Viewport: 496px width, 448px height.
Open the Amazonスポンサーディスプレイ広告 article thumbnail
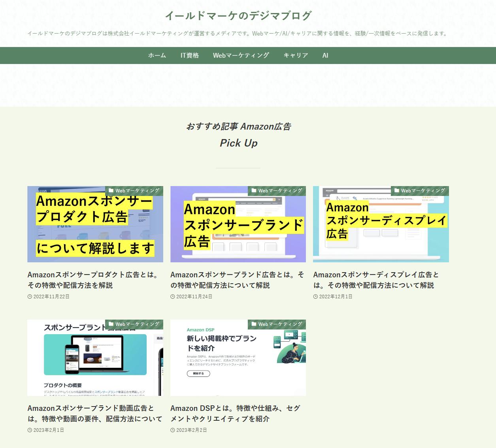tap(381, 224)
